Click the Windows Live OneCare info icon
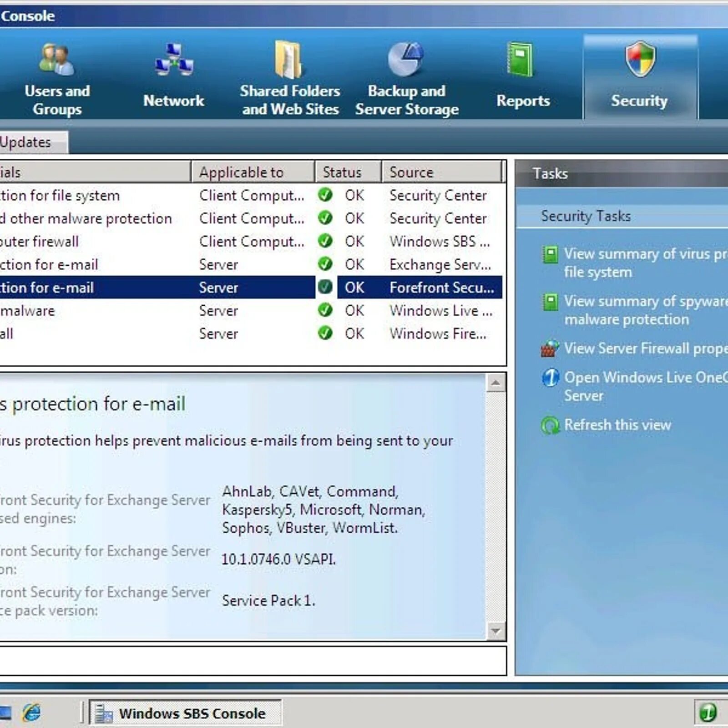This screenshot has height=728, width=728. [550, 378]
